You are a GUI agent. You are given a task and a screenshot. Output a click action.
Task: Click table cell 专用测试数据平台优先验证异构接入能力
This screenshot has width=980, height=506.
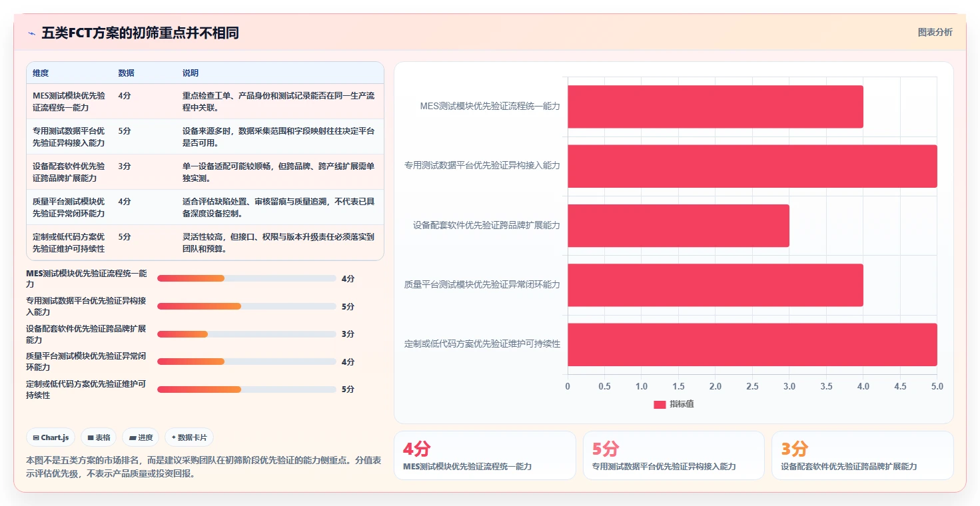tap(69, 137)
